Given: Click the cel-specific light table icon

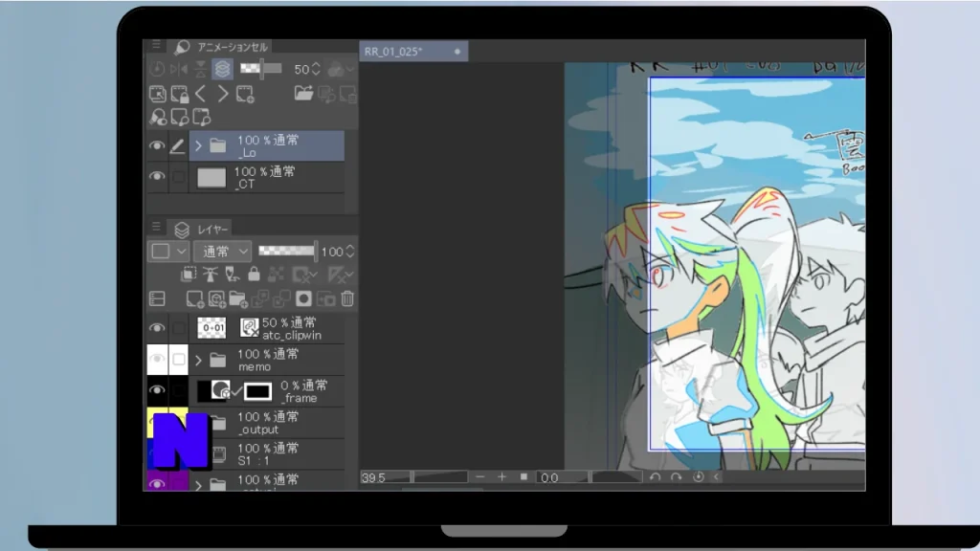Looking at the screenshot, I should (x=179, y=117).
